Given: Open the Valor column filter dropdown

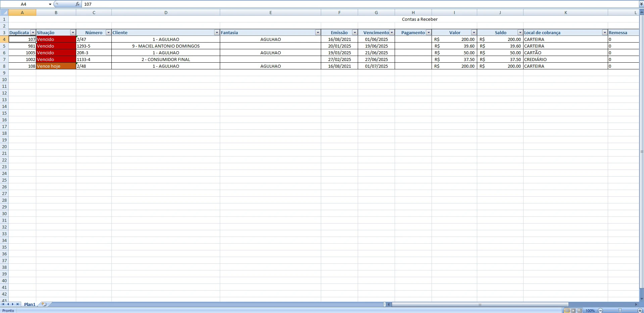Looking at the screenshot, I should [x=474, y=33].
